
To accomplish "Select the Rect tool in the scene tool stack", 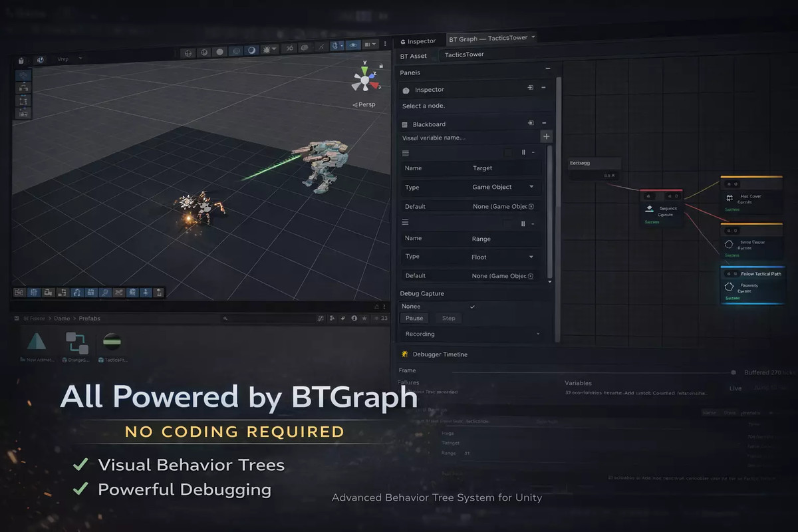I will [x=24, y=100].
